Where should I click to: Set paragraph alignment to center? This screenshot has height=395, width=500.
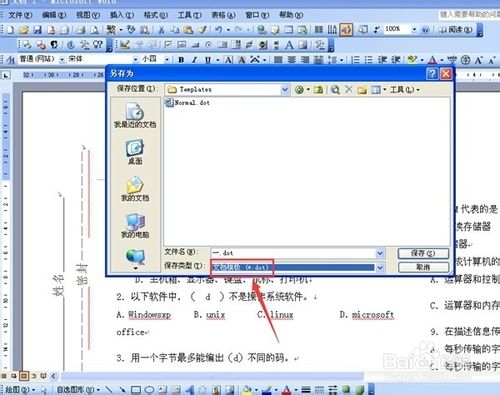[292, 60]
